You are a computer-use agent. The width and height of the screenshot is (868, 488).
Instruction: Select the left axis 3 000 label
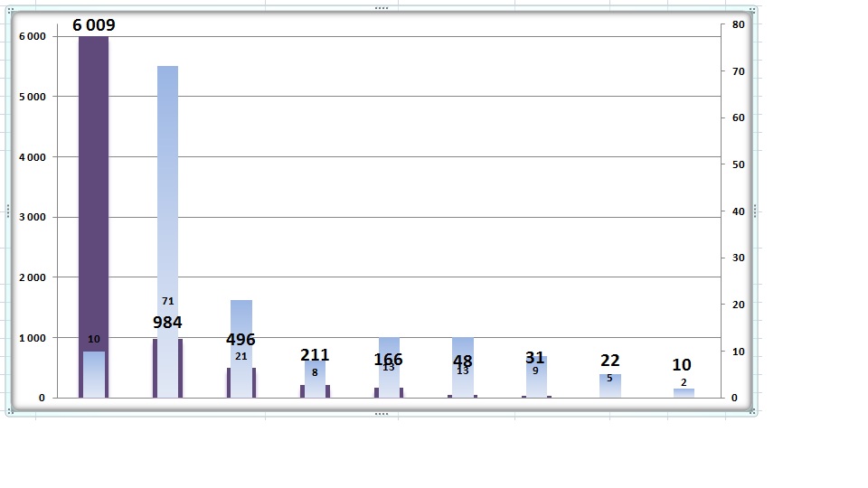click(33, 217)
